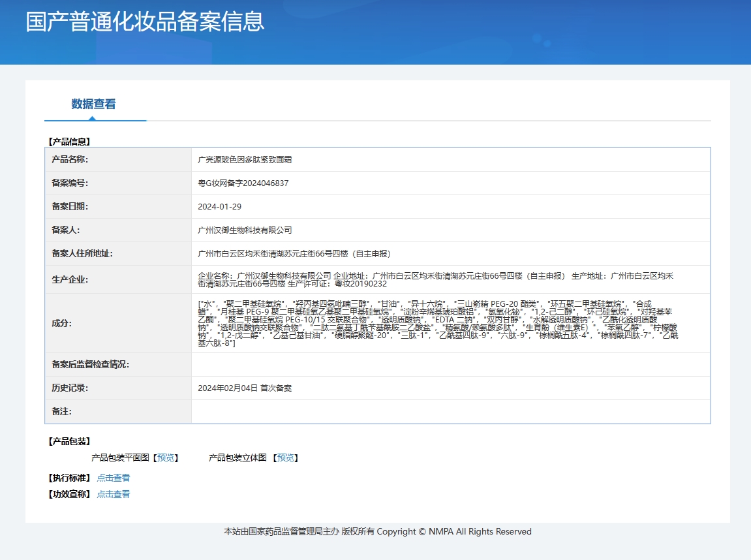This screenshot has width=751, height=560.
Task: Click 点击查看 next to 执行标准
Action: pyautogui.click(x=114, y=478)
